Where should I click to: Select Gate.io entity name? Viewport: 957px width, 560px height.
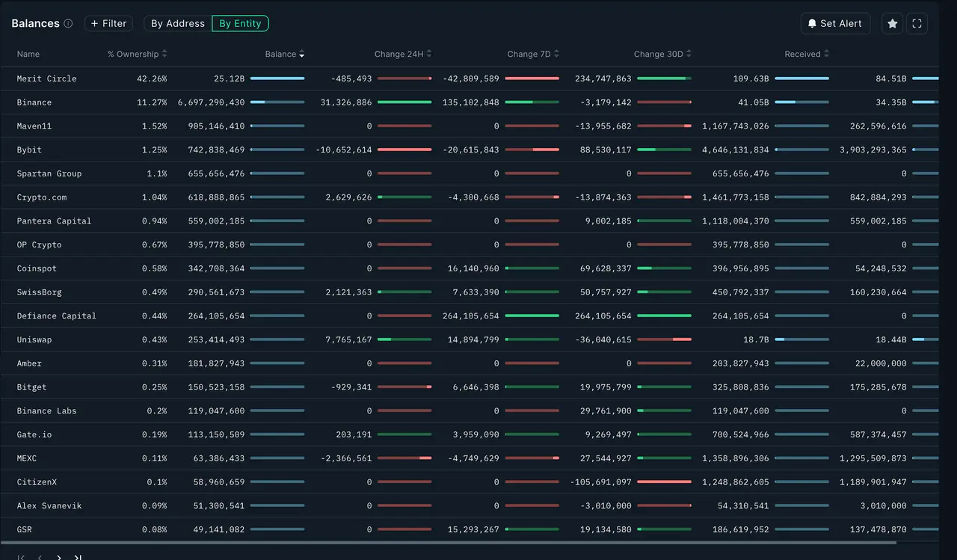tap(34, 434)
